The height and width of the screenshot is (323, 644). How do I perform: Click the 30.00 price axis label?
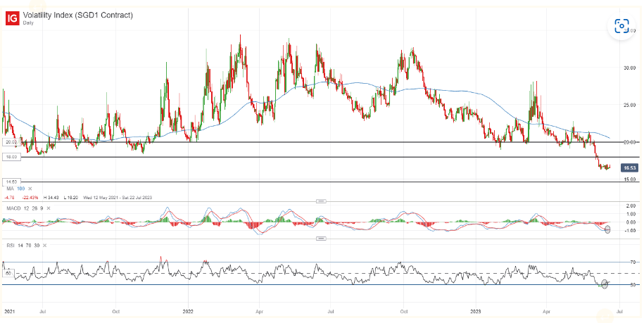point(631,68)
